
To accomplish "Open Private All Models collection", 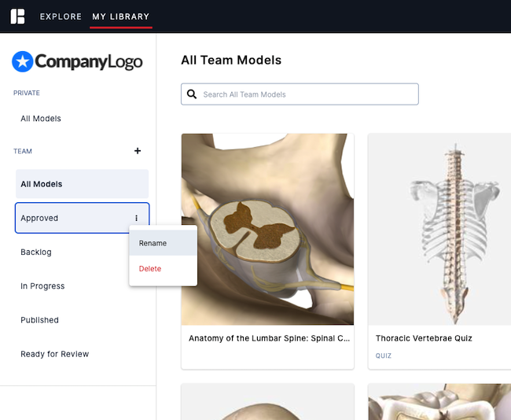I will [41, 118].
